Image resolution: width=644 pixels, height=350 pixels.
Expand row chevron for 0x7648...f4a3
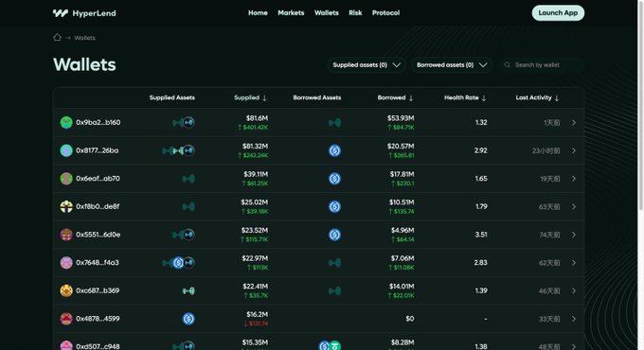tap(574, 263)
